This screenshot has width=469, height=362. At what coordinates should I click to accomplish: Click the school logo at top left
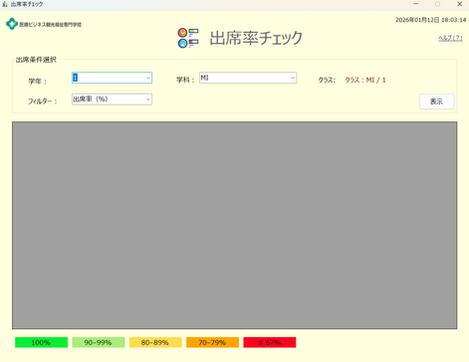click(44, 24)
